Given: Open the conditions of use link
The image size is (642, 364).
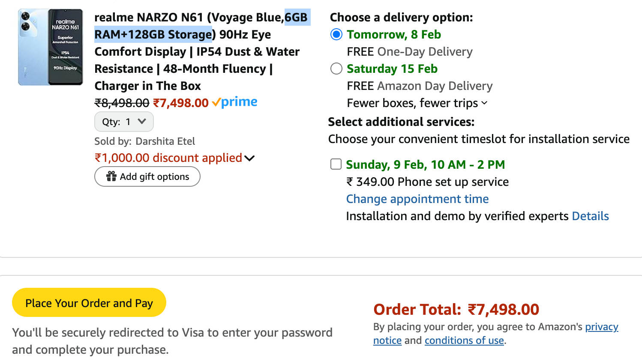Looking at the screenshot, I should point(464,340).
